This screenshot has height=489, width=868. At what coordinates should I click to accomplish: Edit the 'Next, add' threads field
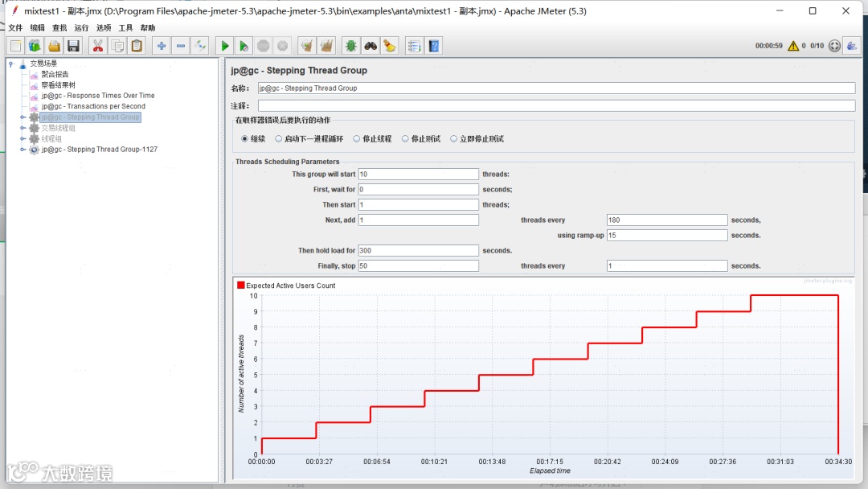click(x=419, y=220)
